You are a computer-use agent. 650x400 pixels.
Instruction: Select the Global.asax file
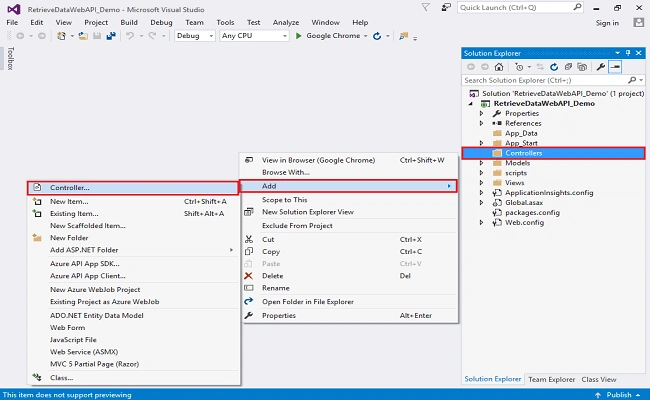pyautogui.click(x=524, y=203)
